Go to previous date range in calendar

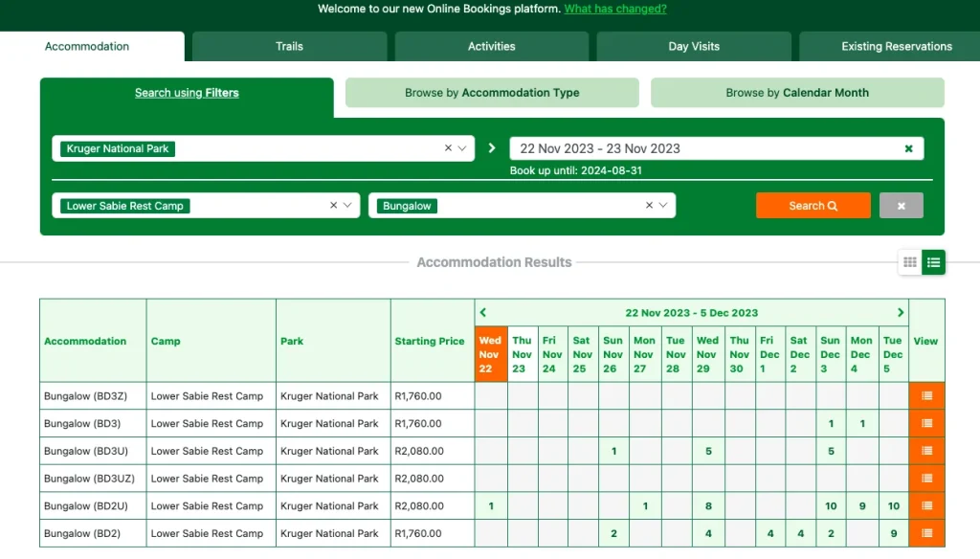coord(482,312)
